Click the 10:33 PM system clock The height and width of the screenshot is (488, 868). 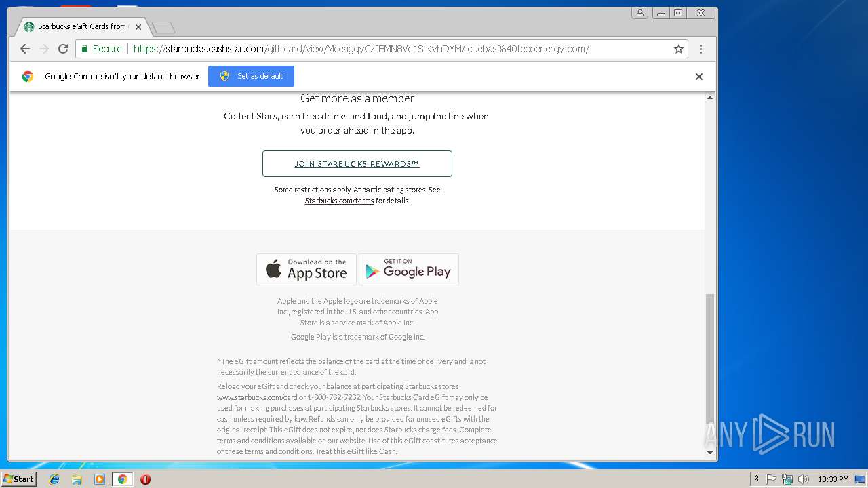coord(833,479)
